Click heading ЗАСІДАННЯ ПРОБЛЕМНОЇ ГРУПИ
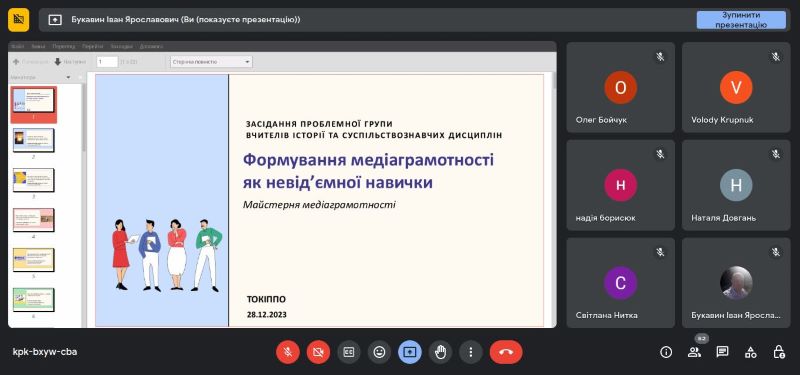 319,124
